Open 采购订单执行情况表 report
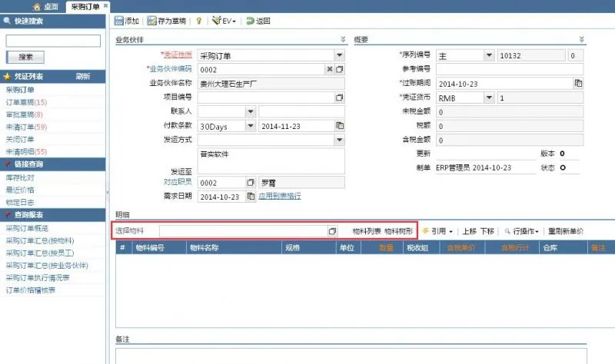This screenshot has height=364, width=615. point(38,278)
